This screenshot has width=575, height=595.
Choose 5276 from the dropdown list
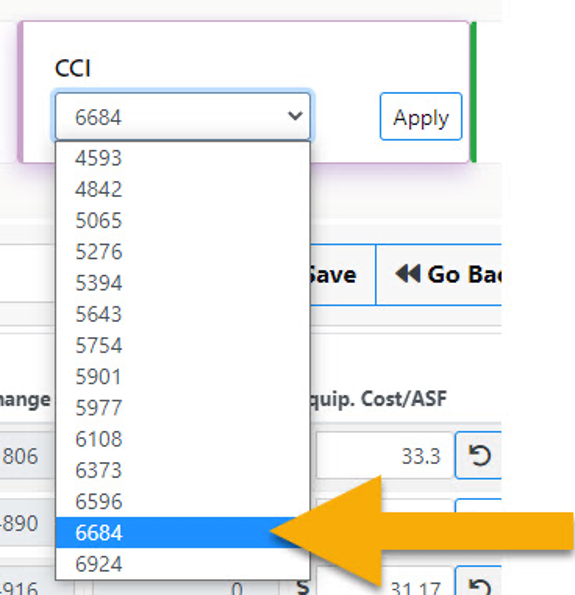(x=183, y=251)
